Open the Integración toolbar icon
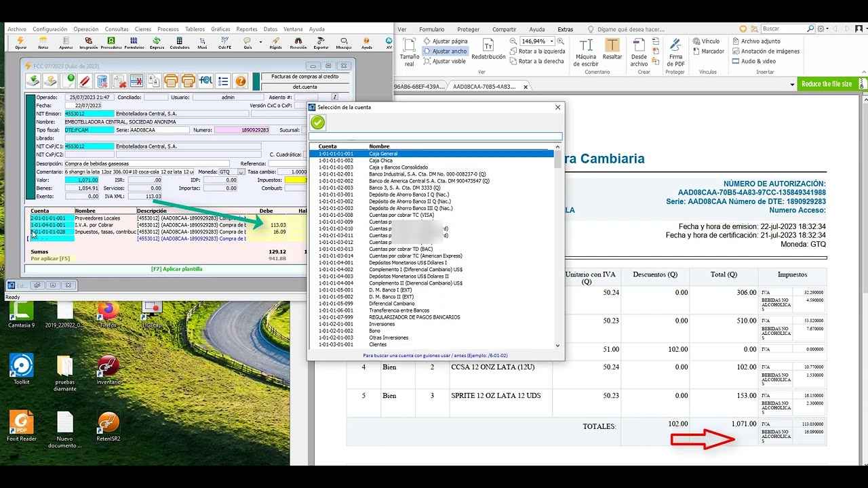Screen dimensions: 868x488 [x=88, y=43]
